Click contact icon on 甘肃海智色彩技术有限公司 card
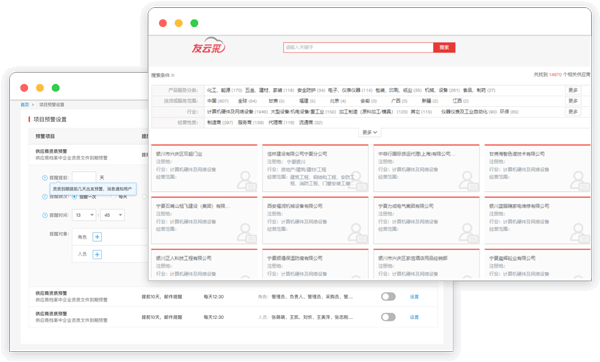This screenshot has width=600, height=362. point(579,181)
